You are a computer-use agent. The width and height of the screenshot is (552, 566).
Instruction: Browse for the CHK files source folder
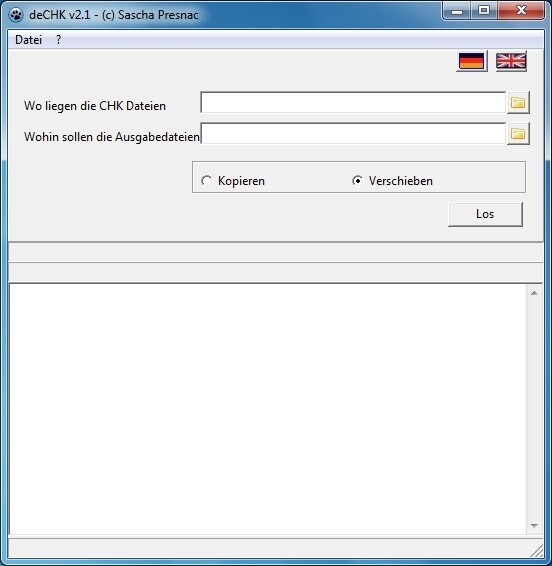tap(518, 103)
